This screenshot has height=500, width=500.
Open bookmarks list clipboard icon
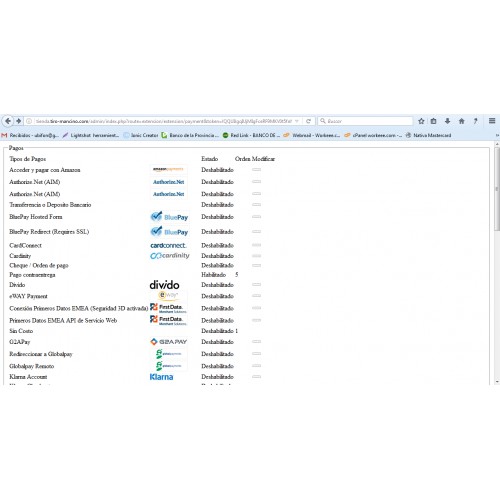click(x=433, y=121)
